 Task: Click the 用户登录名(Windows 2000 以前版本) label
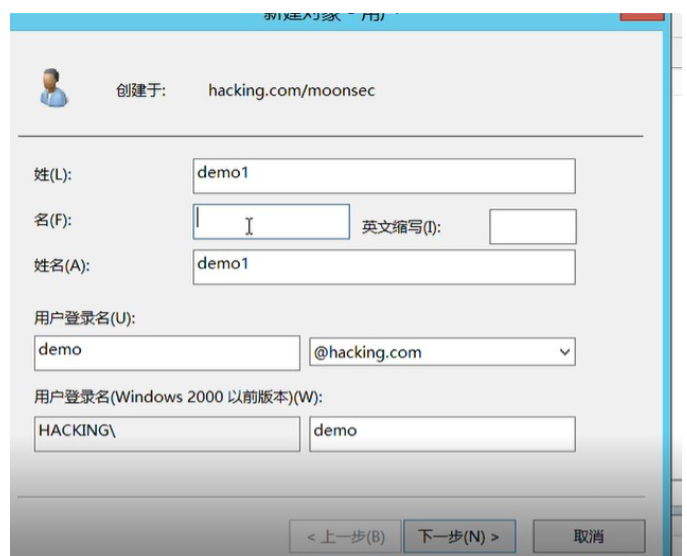click(180, 397)
